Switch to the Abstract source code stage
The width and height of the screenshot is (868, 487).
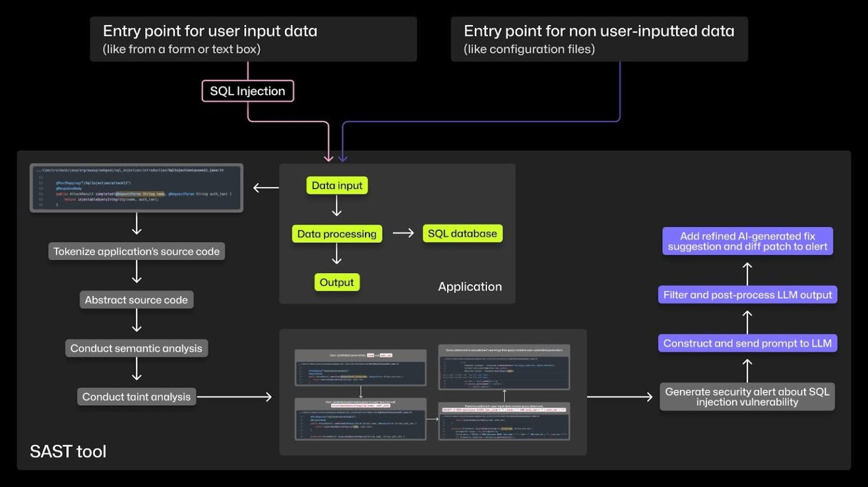136,300
